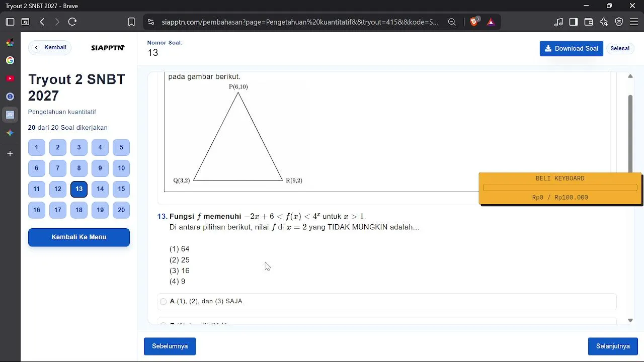Jump to question number 8
The width and height of the screenshot is (644, 362).
tap(79, 168)
